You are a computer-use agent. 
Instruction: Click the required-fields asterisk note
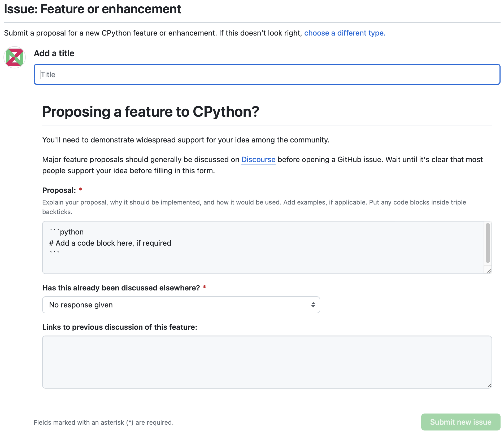(x=103, y=422)
